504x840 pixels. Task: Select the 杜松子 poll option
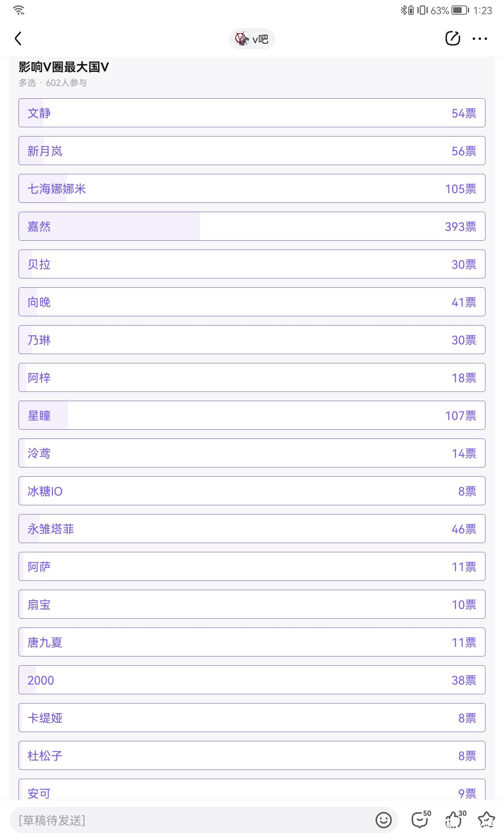[x=252, y=756]
